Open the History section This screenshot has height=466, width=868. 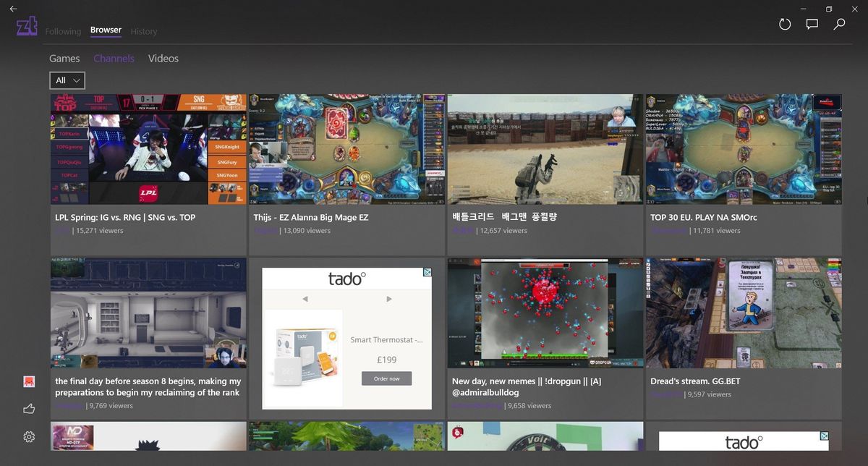[143, 31]
